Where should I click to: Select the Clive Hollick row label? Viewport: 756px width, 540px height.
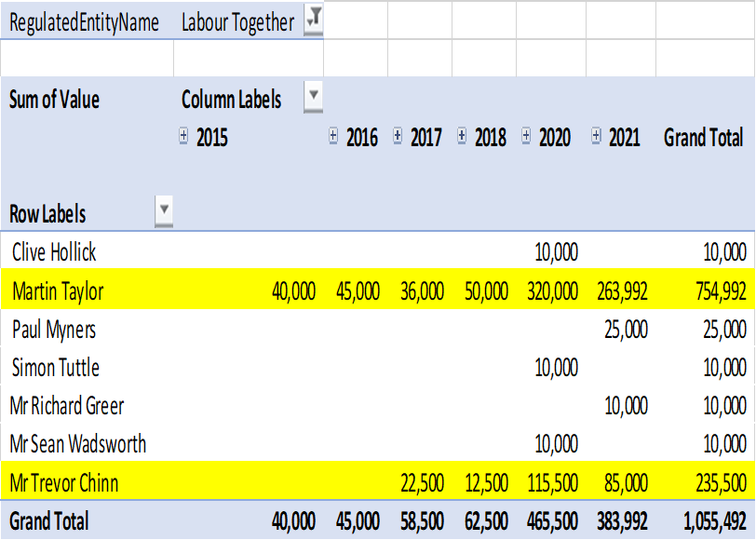point(54,252)
